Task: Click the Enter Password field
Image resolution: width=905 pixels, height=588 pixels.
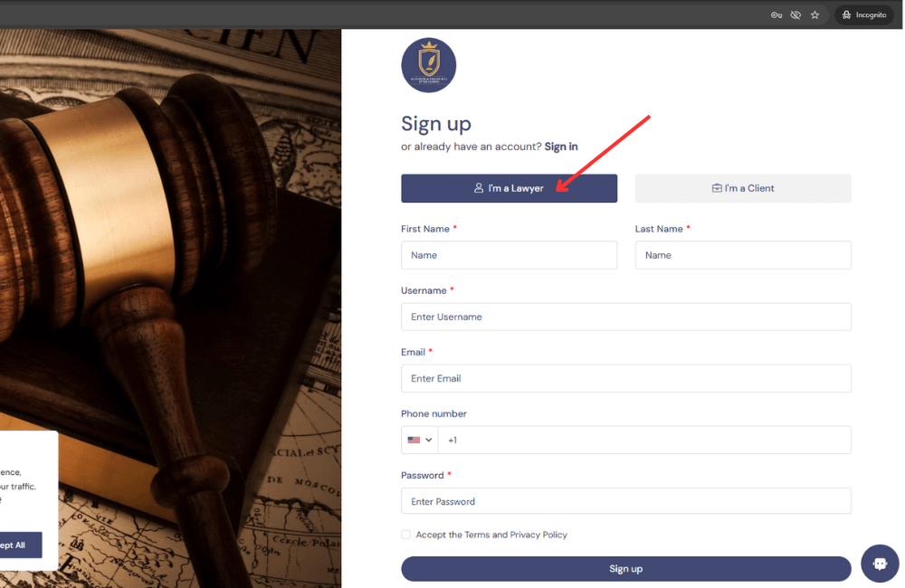Action: tap(625, 501)
